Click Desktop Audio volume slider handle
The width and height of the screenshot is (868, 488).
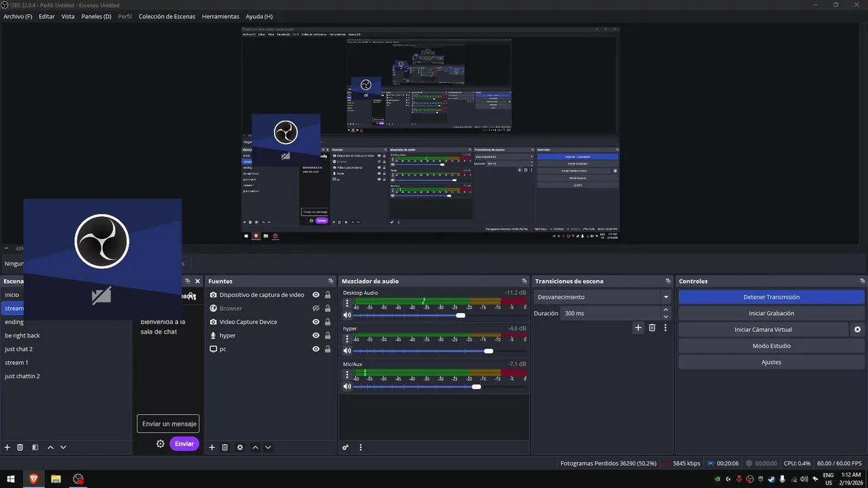click(460, 315)
